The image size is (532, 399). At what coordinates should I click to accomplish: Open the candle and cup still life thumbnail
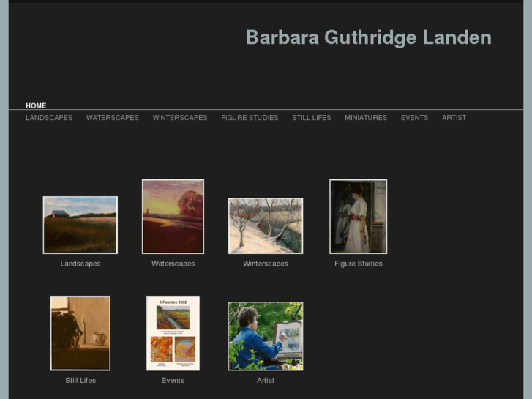tap(80, 333)
